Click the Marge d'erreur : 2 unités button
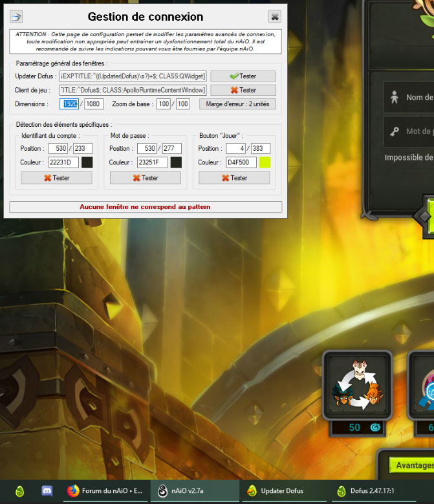The image size is (434, 504). click(x=237, y=104)
